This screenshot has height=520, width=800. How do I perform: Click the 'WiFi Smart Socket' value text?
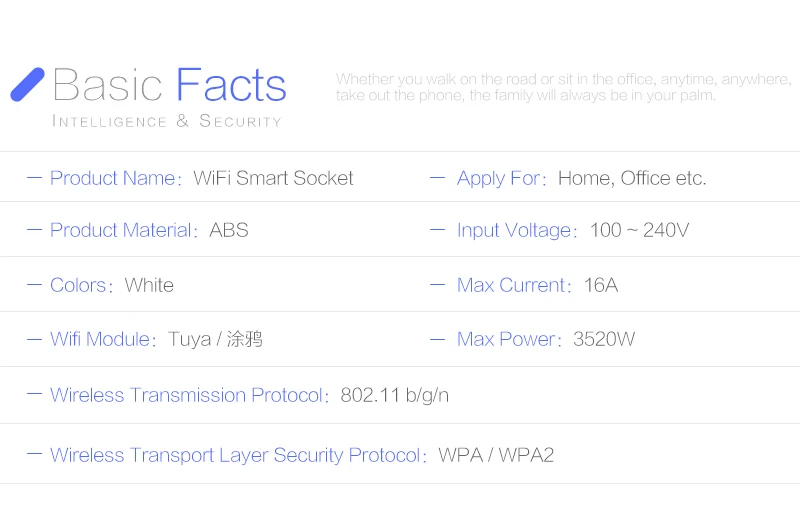tap(273, 178)
